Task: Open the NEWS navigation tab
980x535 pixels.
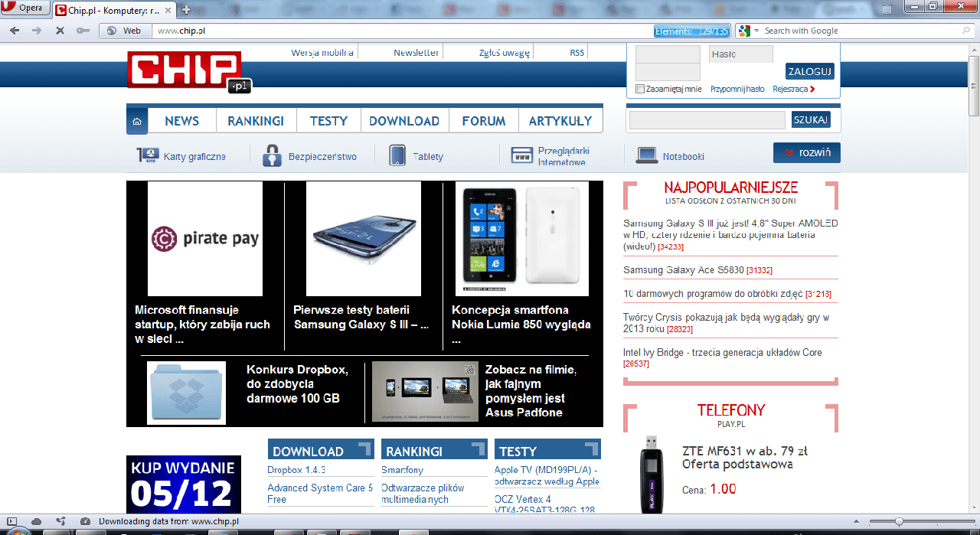Action: click(x=181, y=121)
